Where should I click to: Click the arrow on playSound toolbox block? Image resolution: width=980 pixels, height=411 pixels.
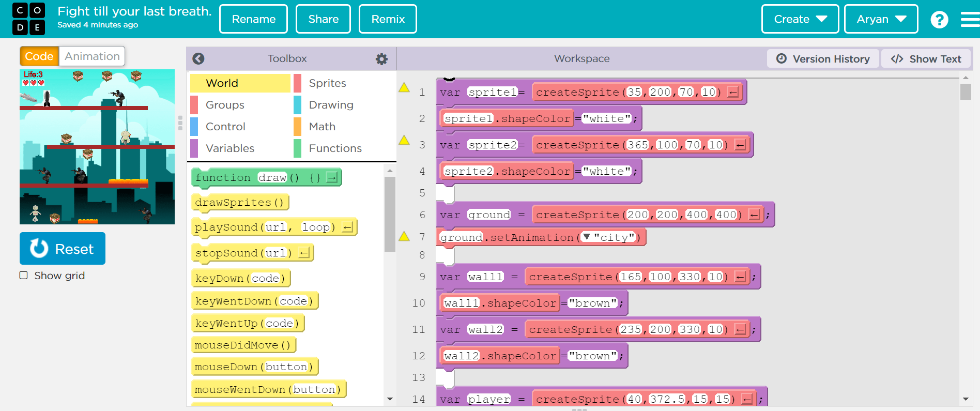pyautogui.click(x=347, y=227)
